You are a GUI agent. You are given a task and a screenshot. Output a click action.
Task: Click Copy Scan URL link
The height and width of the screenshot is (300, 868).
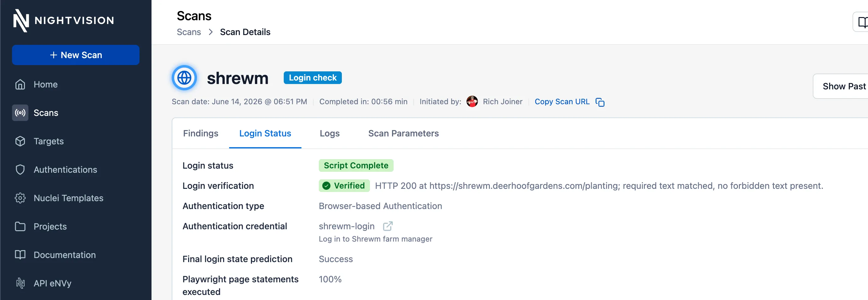click(562, 101)
